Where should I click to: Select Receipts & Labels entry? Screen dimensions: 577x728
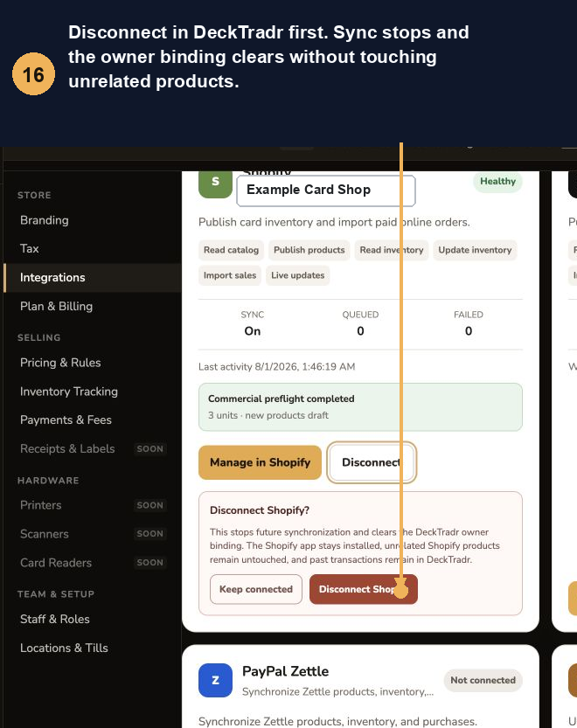pos(67,448)
